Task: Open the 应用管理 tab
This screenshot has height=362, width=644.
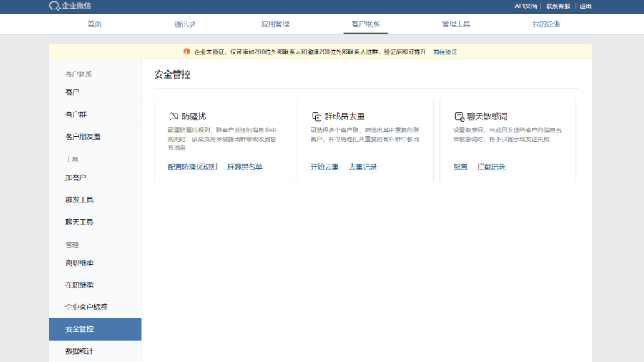Action: coord(275,24)
